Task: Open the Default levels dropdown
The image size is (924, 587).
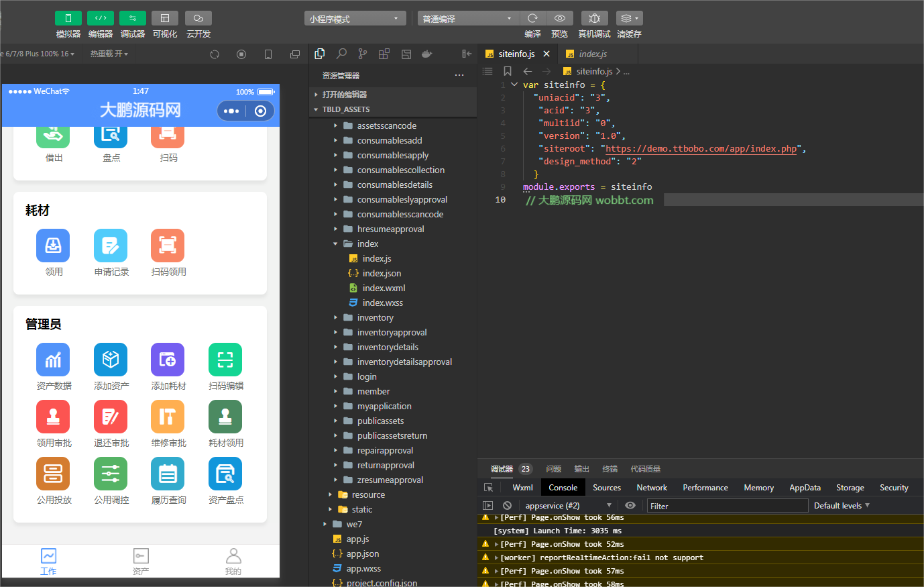Action: pos(842,506)
